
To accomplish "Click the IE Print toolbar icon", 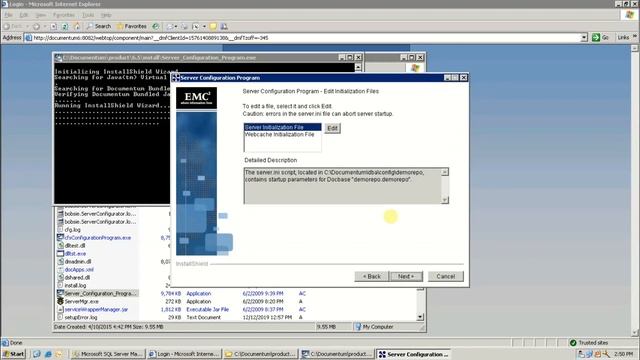I will (x=184, y=26).
